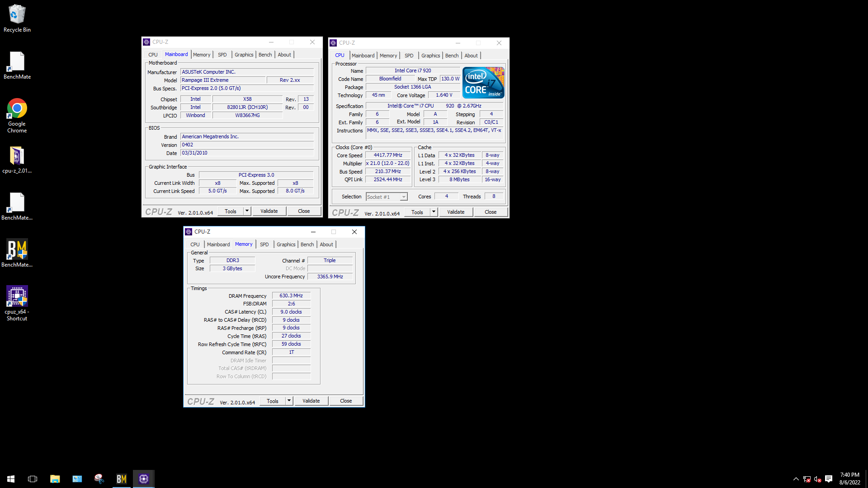Open Tools dropdown arrow in Mainboard window
This screenshot has height=488, width=868.
click(x=247, y=211)
